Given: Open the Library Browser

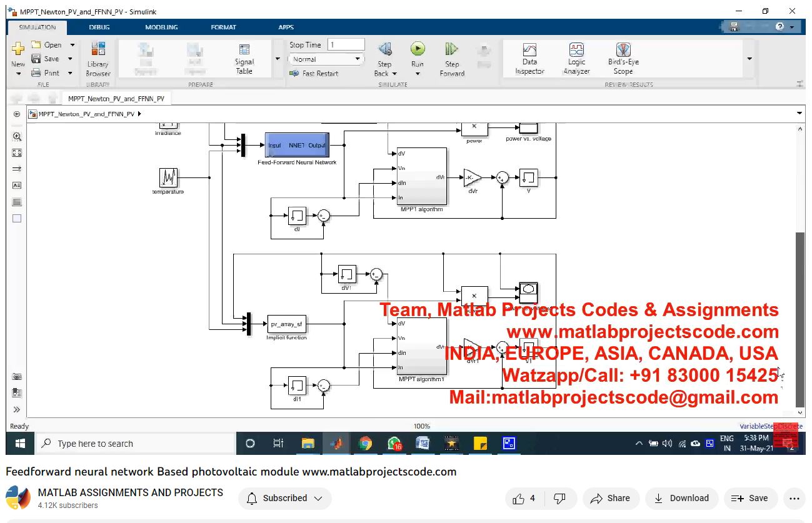Looking at the screenshot, I should tap(98, 59).
